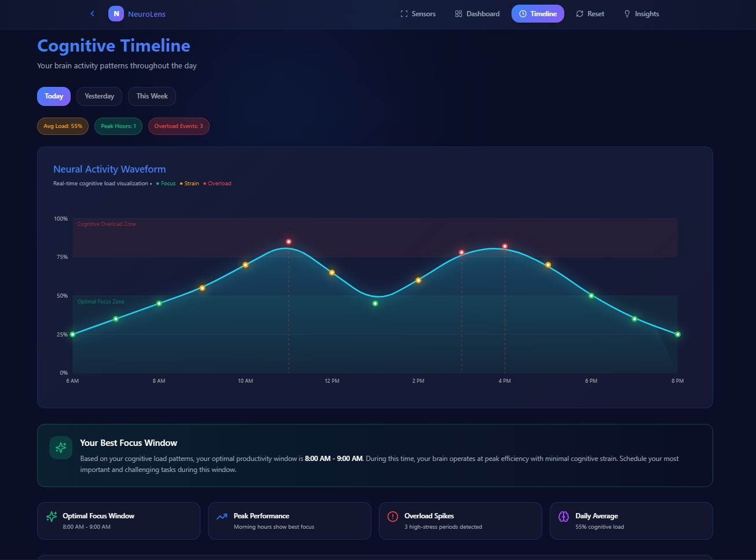Click the Focus legend label
Viewport: 756px width, 560px height.
pos(168,184)
